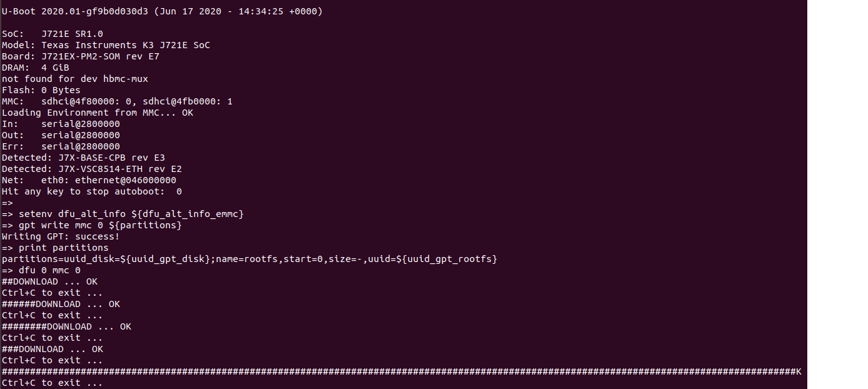The height and width of the screenshot is (389, 868).
Task: Click the 'Detected: J7X-VSC8514-ETH rev E2' line
Action: [x=92, y=169]
